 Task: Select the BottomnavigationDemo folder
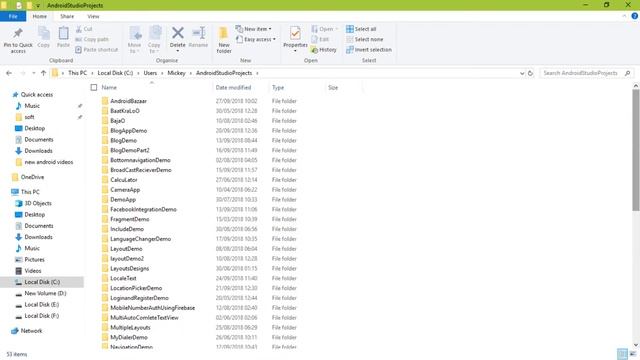140,160
